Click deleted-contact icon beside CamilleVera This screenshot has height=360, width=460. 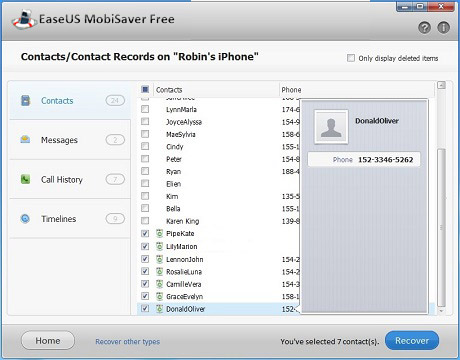[160, 284]
